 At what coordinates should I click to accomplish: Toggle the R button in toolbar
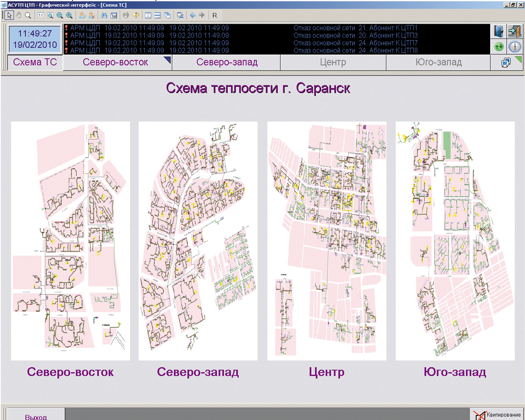click(x=215, y=15)
